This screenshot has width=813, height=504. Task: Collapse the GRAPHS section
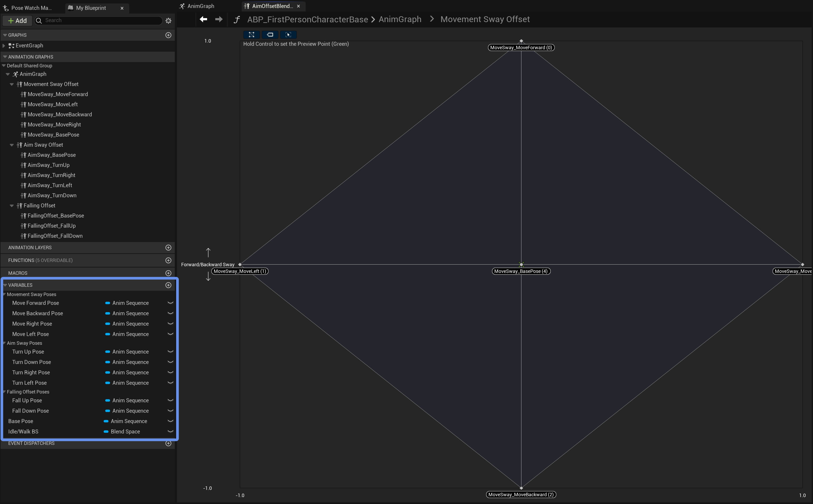point(5,35)
